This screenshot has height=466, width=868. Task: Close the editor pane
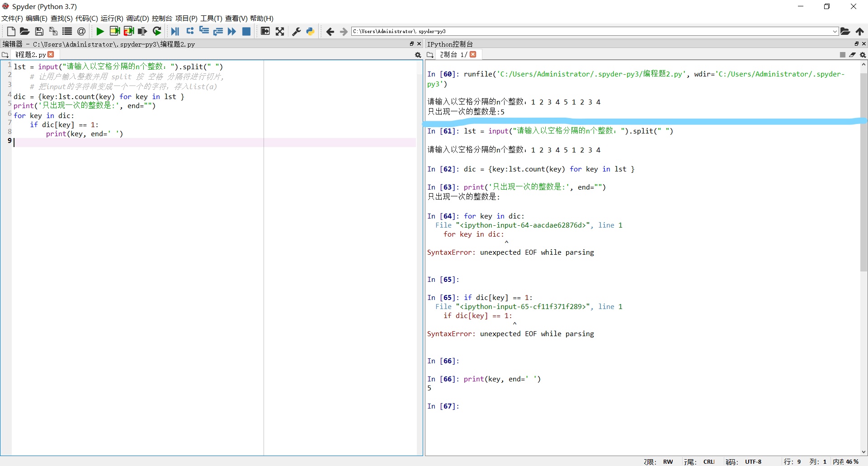(419, 44)
